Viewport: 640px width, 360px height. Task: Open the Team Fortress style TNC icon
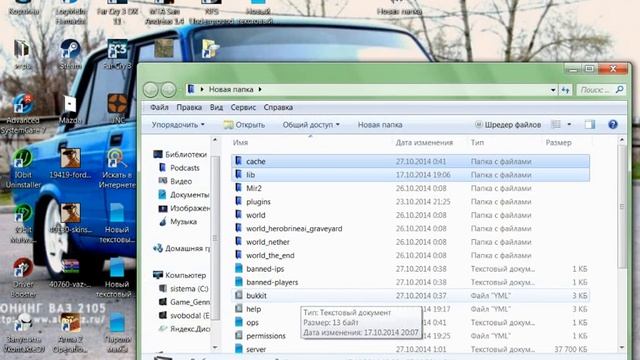tap(118, 109)
